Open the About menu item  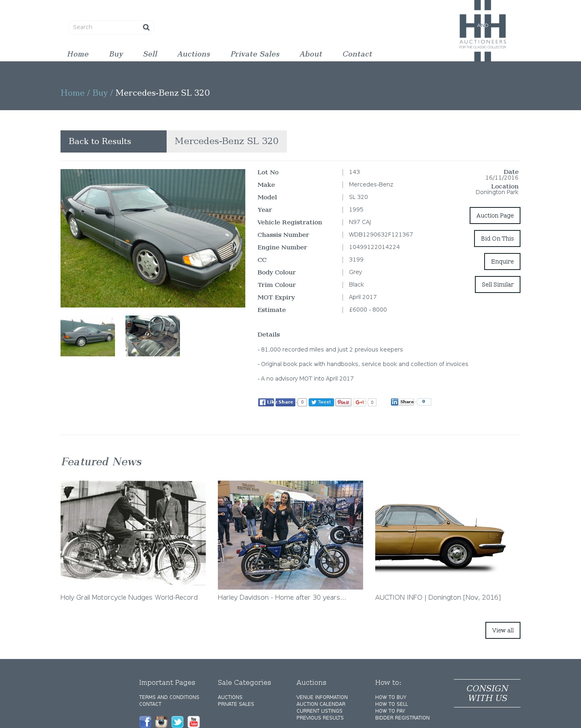[x=311, y=54]
